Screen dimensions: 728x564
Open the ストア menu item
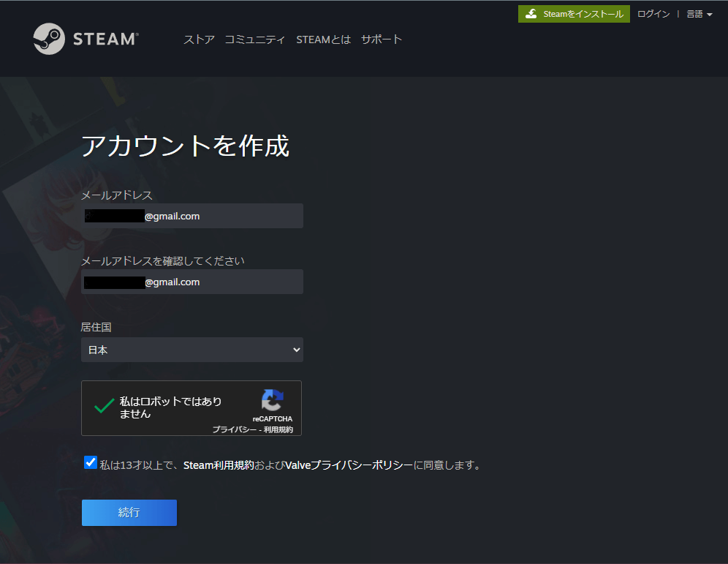click(x=199, y=40)
